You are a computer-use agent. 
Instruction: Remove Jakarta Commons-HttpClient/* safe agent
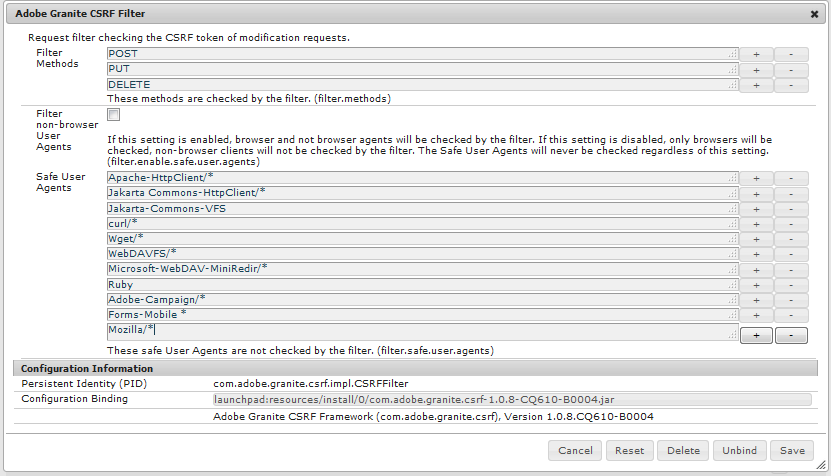[791, 194]
